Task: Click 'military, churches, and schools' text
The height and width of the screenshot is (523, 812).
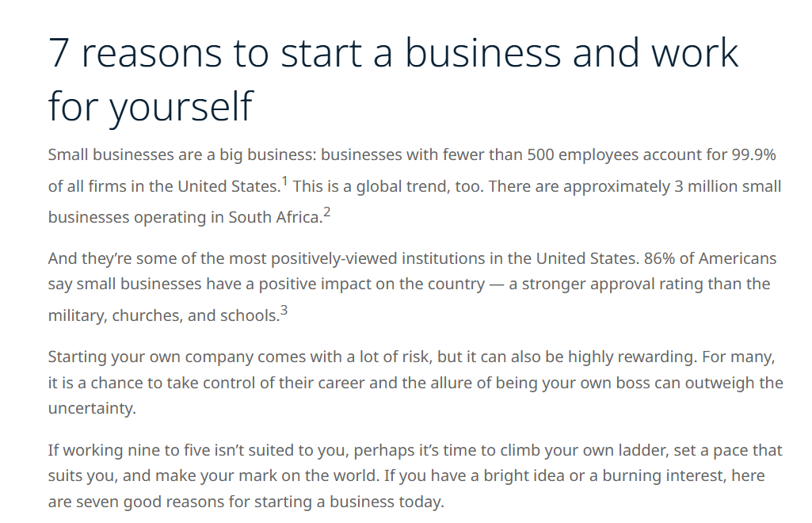Action: pos(162,316)
